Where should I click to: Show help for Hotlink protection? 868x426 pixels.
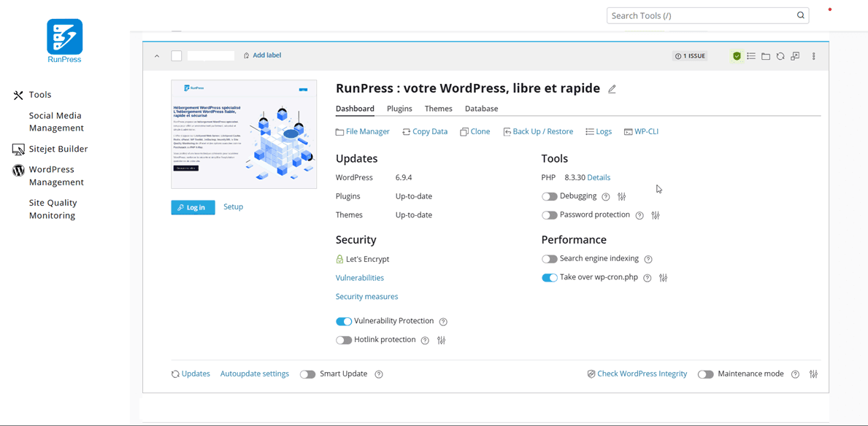tap(425, 340)
